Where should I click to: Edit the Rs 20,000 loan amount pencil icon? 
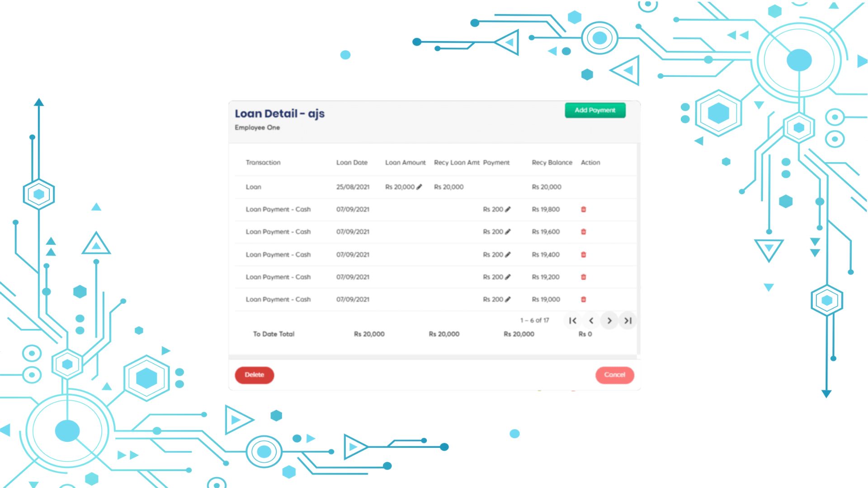[x=419, y=187]
